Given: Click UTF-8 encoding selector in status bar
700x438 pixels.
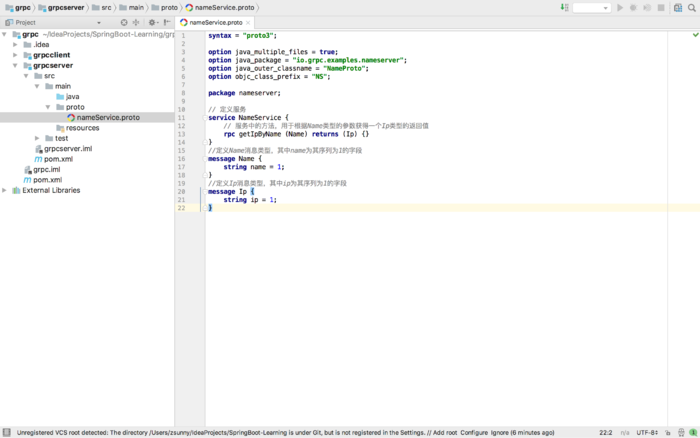Looking at the screenshot, I should point(648,432).
